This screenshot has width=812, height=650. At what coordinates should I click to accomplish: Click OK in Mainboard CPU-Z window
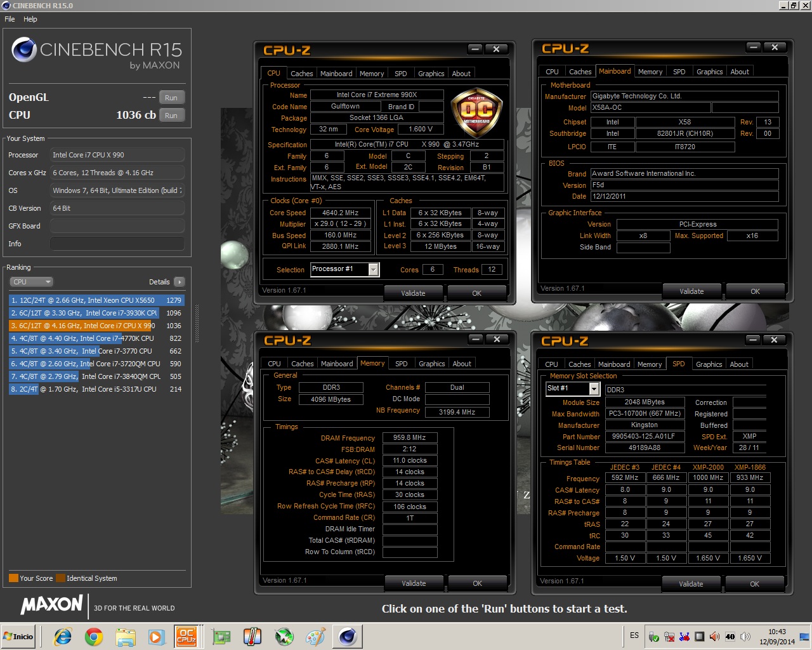pyautogui.click(x=755, y=291)
